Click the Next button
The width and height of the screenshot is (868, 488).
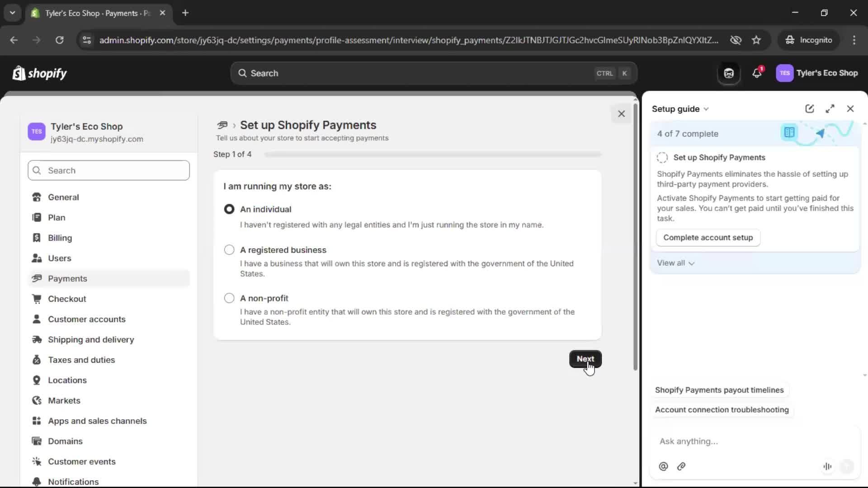[585, 359]
